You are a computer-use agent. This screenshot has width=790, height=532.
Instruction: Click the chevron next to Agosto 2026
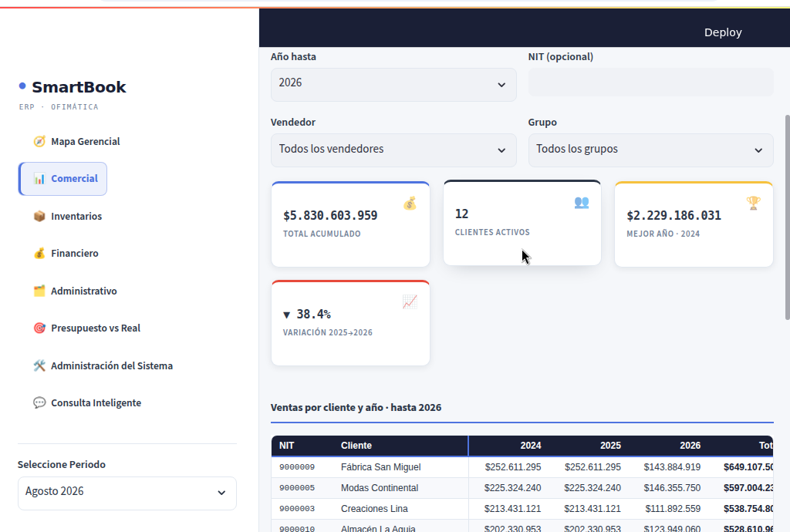221,493
